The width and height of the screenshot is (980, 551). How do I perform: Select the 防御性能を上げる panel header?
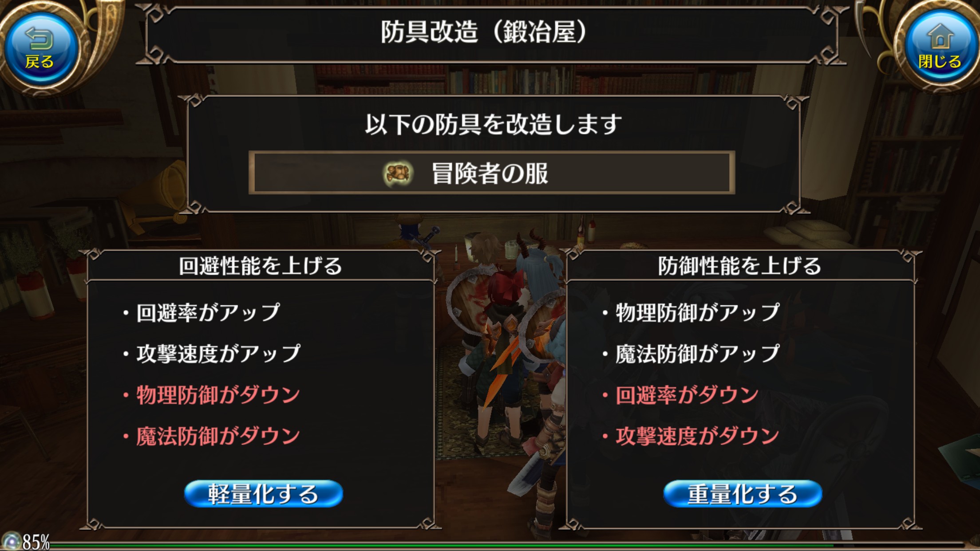click(740, 266)
